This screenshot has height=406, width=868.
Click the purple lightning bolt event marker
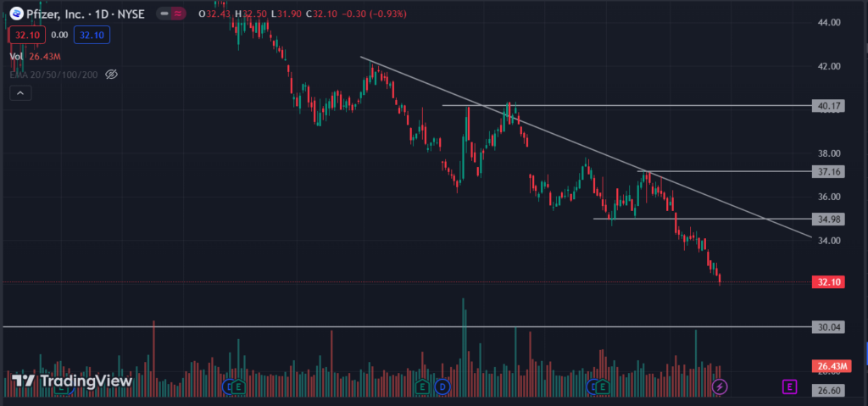(719, 386)
